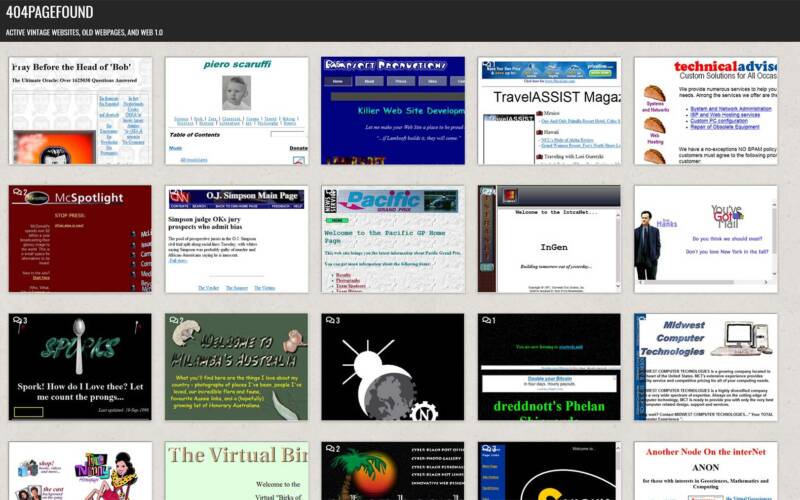This screenshot has width=800, height=500.
Task: Open the comment icon on McSpotlight thumbnail
Action: 19,193
